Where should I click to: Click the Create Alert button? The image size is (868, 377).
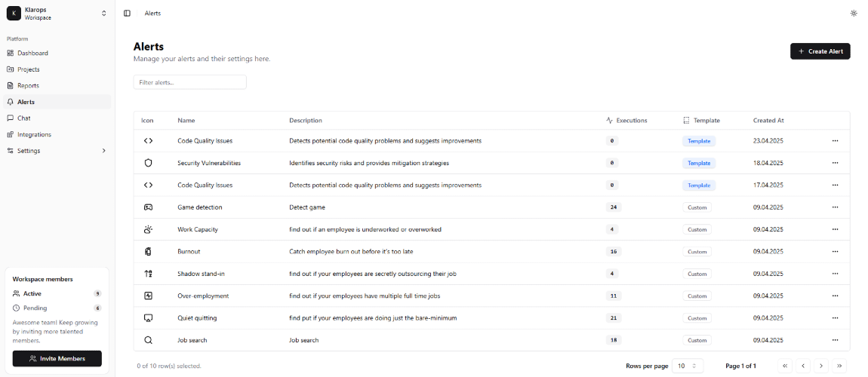(x=820, y=51)
